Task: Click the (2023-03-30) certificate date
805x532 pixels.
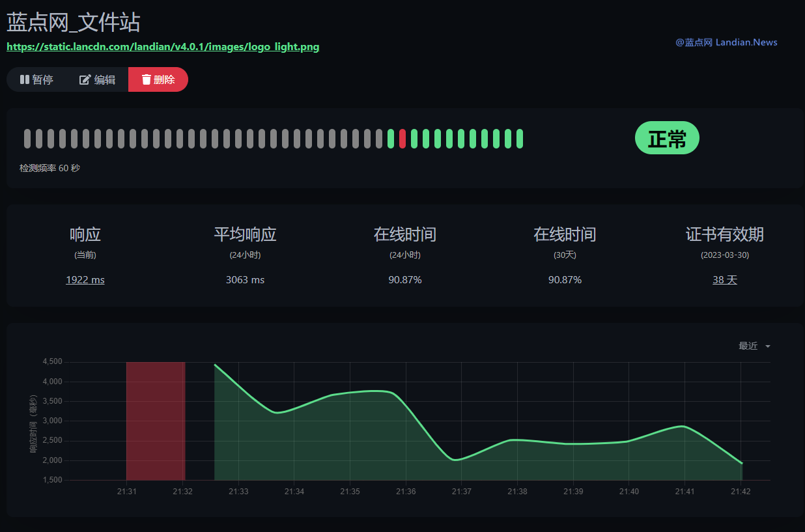Action: (x=725, y=255)
